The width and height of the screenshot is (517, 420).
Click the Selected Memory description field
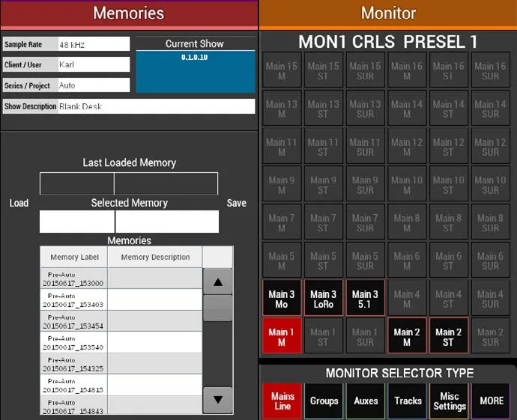click(167, 222)
